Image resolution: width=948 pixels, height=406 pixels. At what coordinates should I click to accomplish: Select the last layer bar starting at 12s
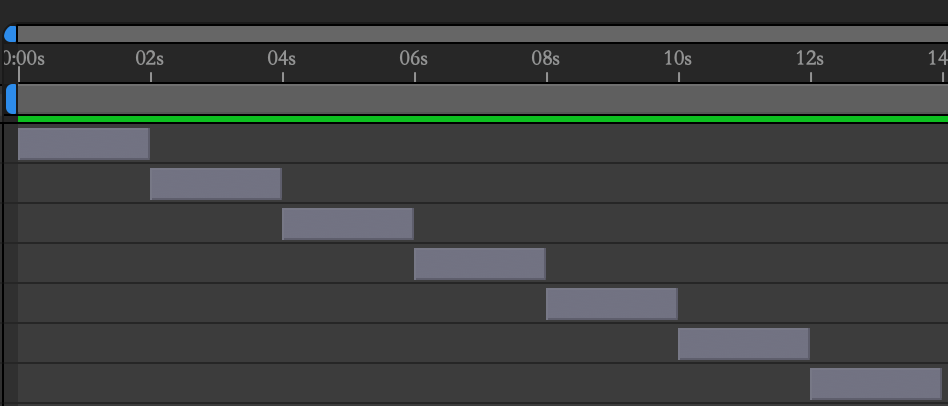[x=876, y=384]
